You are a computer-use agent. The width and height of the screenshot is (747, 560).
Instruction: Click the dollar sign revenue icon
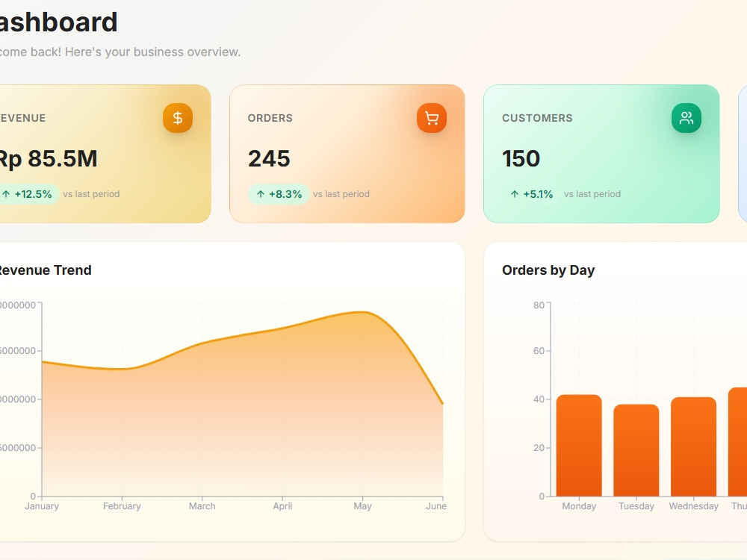(178, 118)
